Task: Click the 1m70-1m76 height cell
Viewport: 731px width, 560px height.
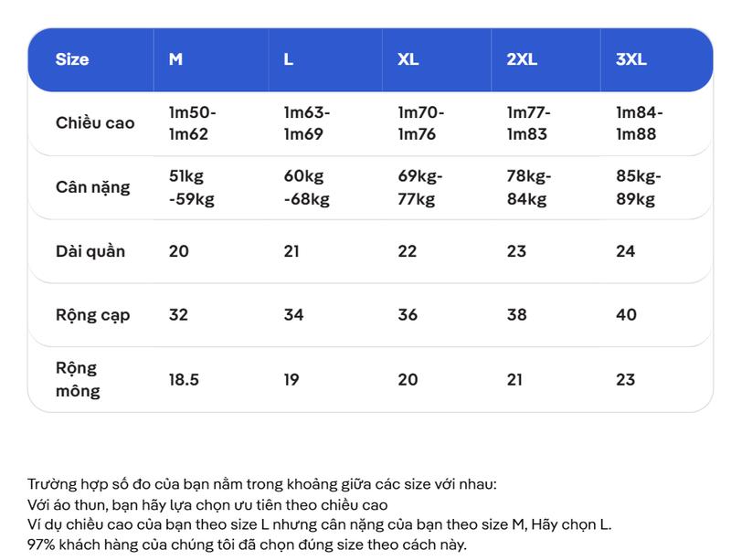Action: pyautogui.click(x=420, y=123)
